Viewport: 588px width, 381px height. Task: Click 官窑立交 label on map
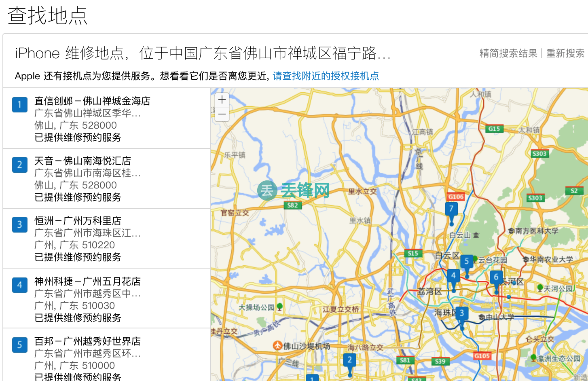(x=235, y=213)
